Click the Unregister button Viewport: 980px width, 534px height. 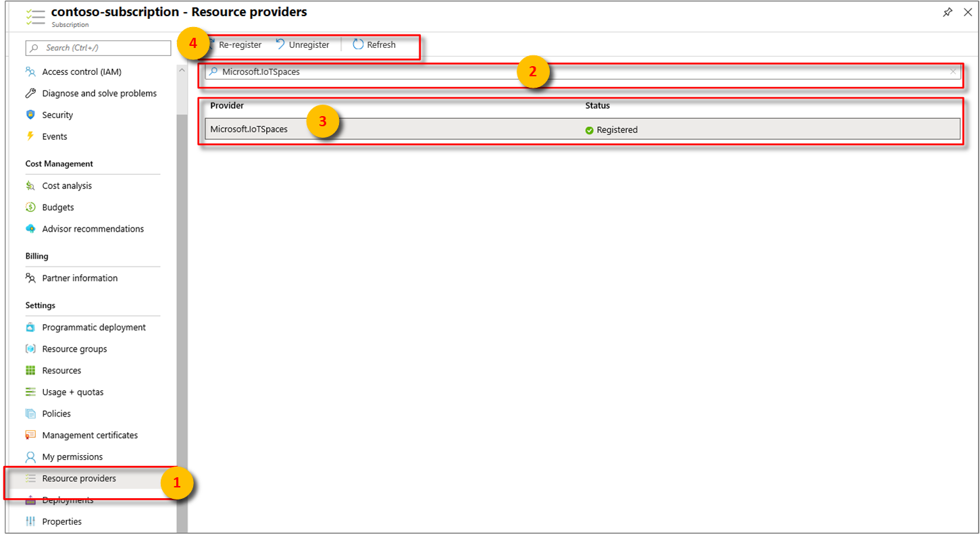(x=303, y=45)
